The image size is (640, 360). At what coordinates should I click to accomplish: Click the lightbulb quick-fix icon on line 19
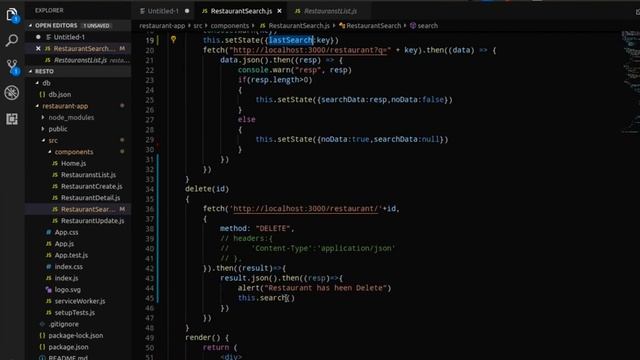(173, 40)
